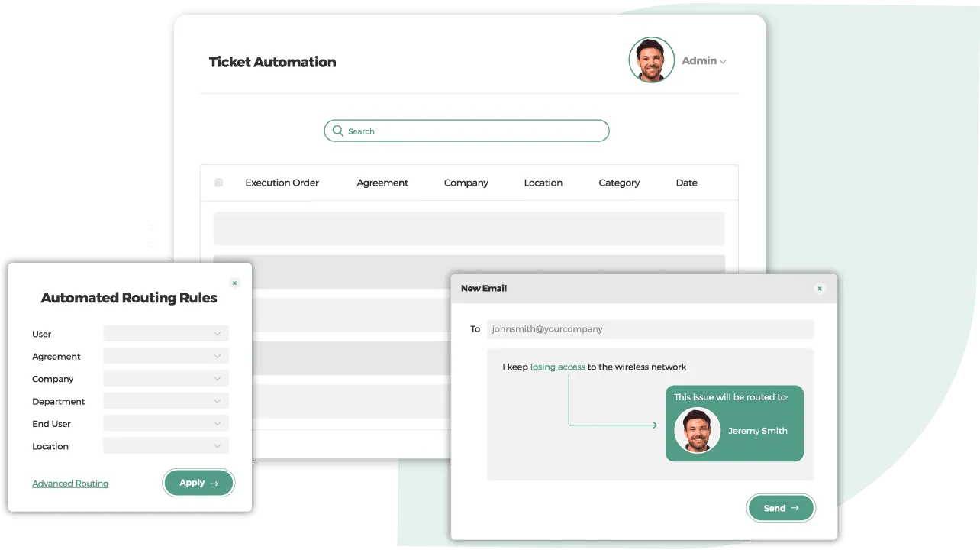Sort by Execution Order column

tap(282, 183)
